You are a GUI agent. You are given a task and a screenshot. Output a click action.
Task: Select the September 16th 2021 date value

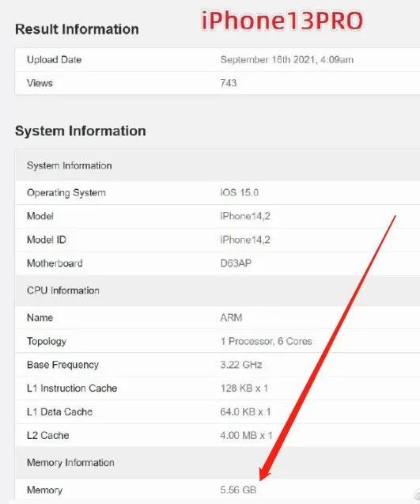pyautogui.click(x=286, y=60)
